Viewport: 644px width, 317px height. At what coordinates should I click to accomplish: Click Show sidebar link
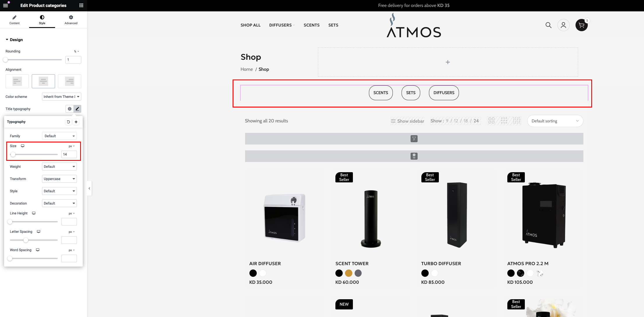(407, 121)
